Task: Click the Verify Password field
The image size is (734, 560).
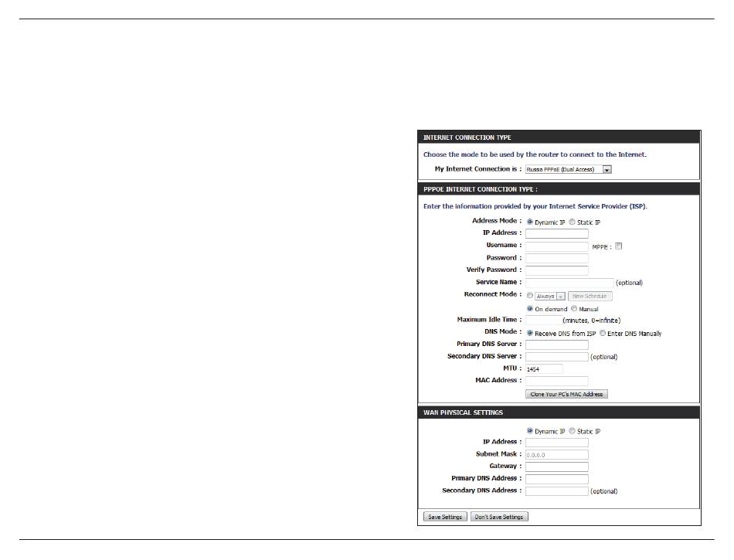Action: (x=556, y=270)
